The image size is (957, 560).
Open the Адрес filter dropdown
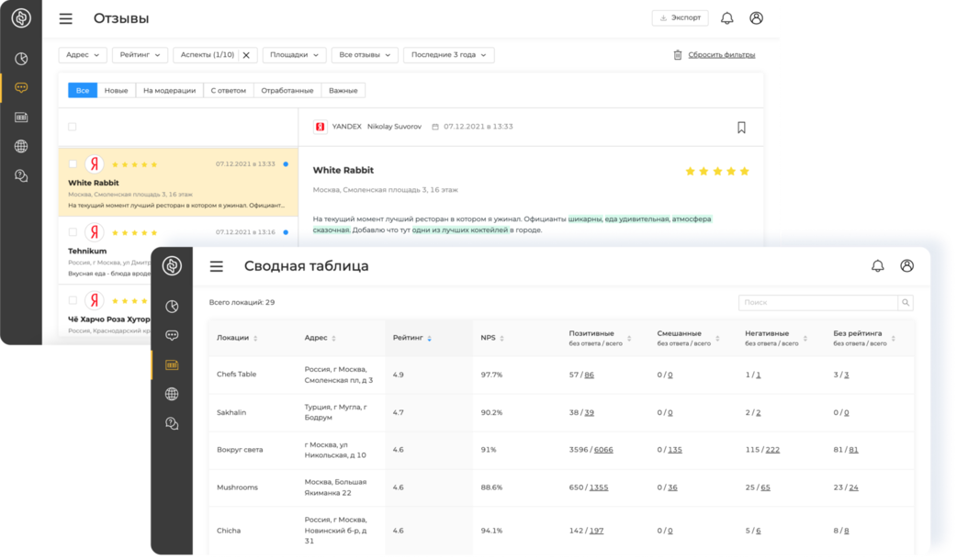(83, 55)
